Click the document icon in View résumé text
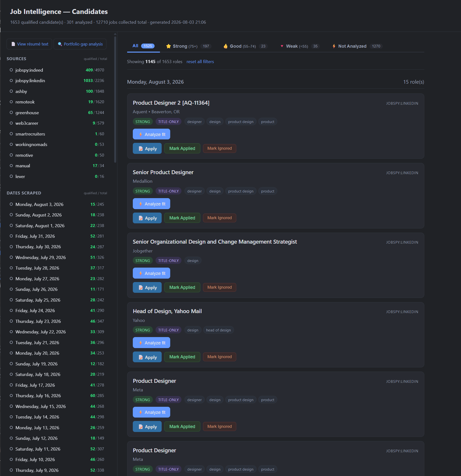This screenshot has height=476, width=461. 13,44
